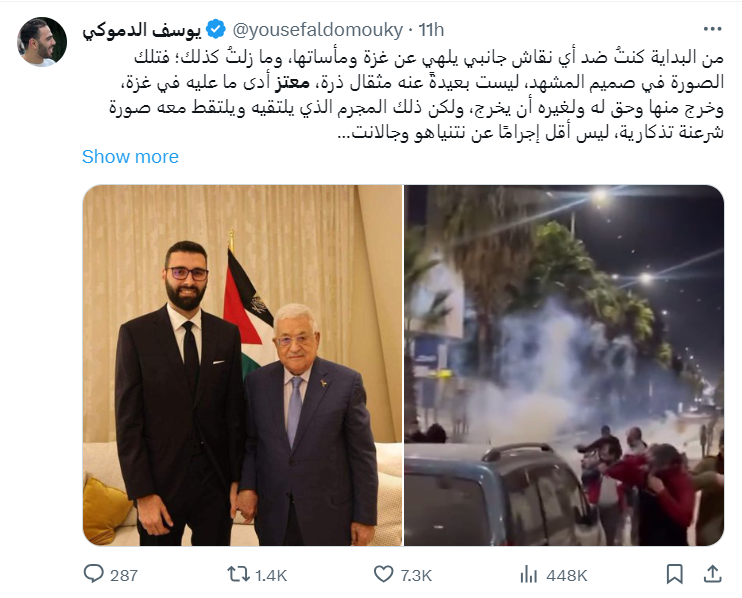
Task: Open the right night street smoke image
Action: [564, 365]
